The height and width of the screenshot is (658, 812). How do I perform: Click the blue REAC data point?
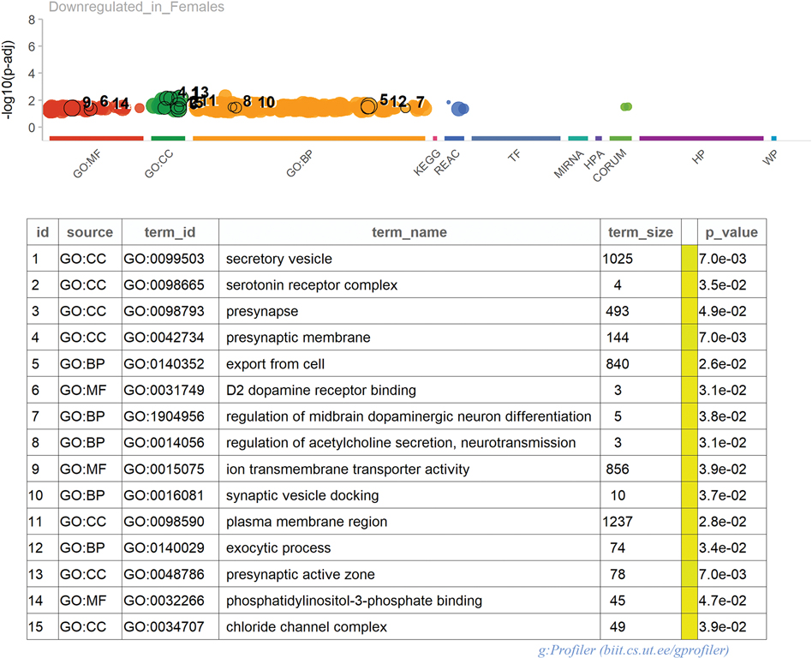click(x=459, y=109)
